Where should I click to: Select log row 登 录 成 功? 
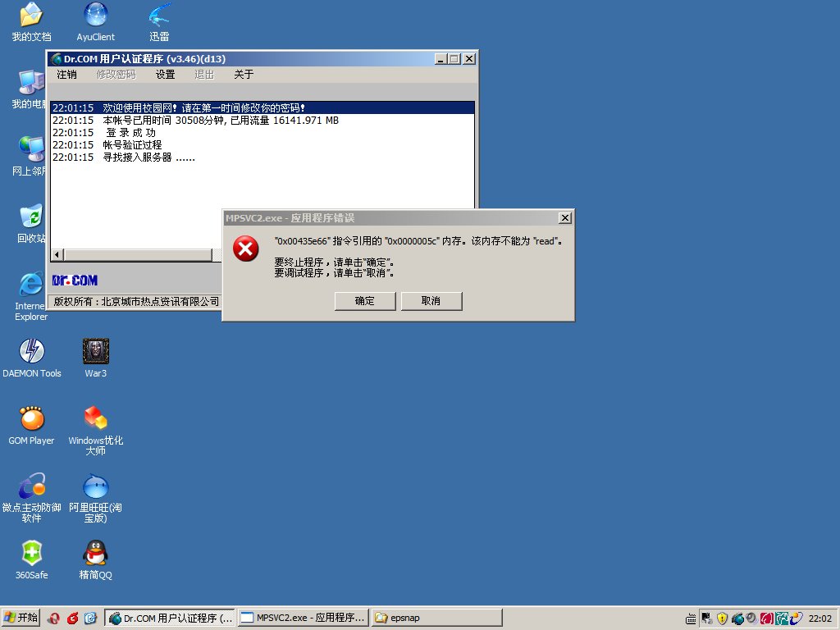tap(262, 132)
